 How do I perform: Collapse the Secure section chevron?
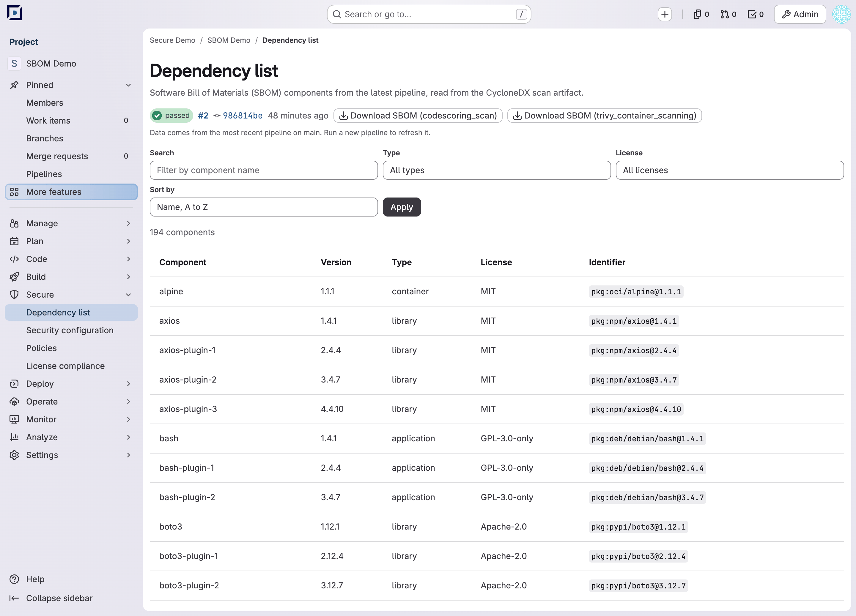click(128, 295)
